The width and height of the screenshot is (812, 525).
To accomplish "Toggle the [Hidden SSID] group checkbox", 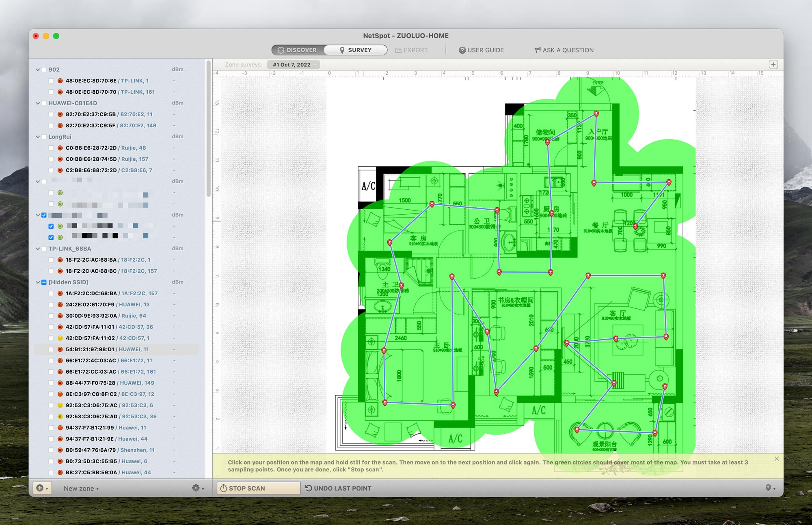I will tap(44, 282).
